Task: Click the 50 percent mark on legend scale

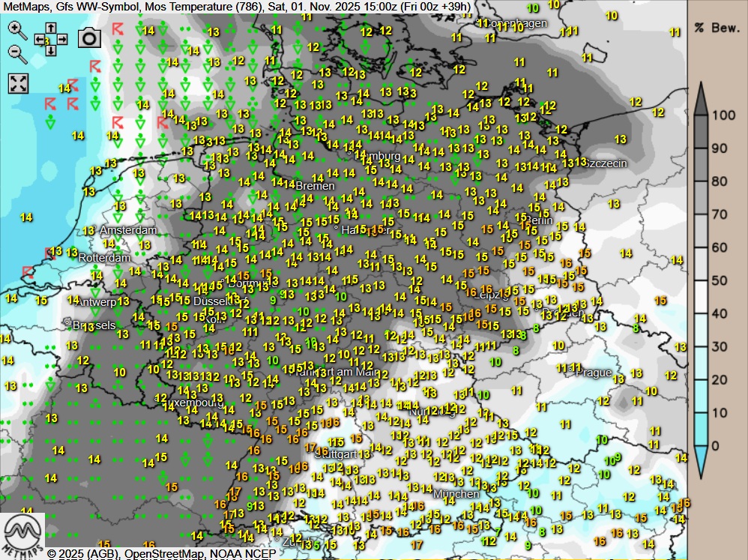Action: tap(719, 280)
